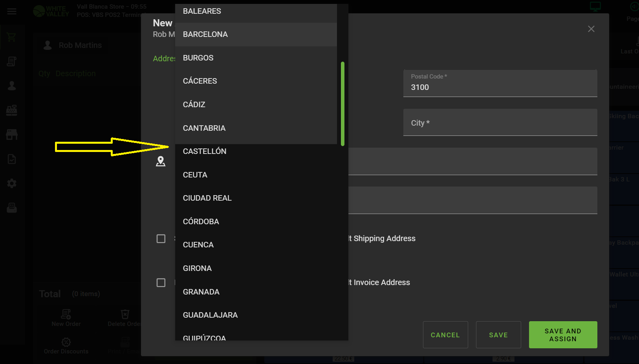Enable the default Shipping Address checkbox
Viewport: 639px width, 364px height.
[x=161, y=239]
